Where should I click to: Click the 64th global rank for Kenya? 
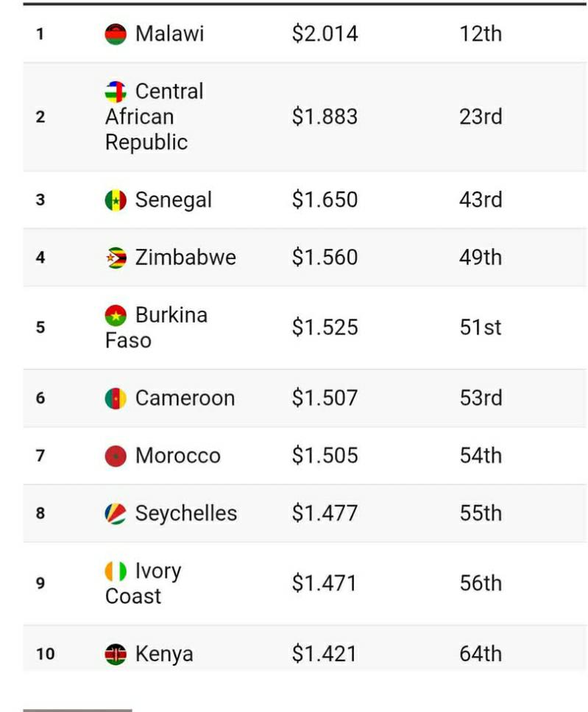[x=481, y=654]
